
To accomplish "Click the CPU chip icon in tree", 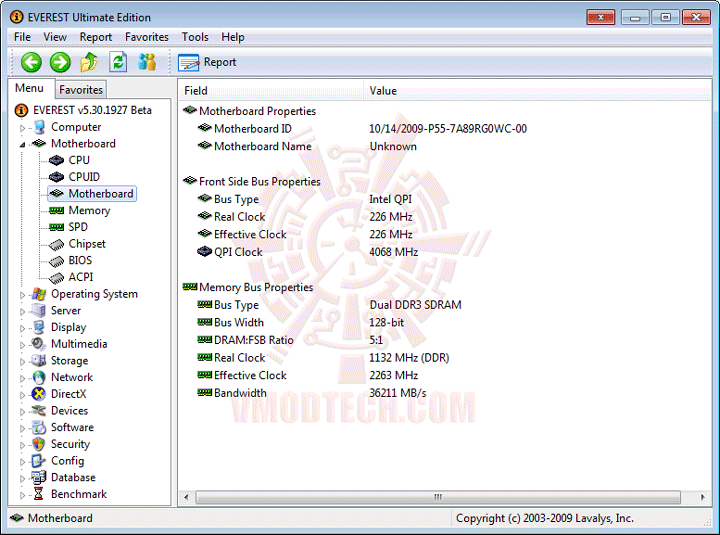I will coord(56,160).
